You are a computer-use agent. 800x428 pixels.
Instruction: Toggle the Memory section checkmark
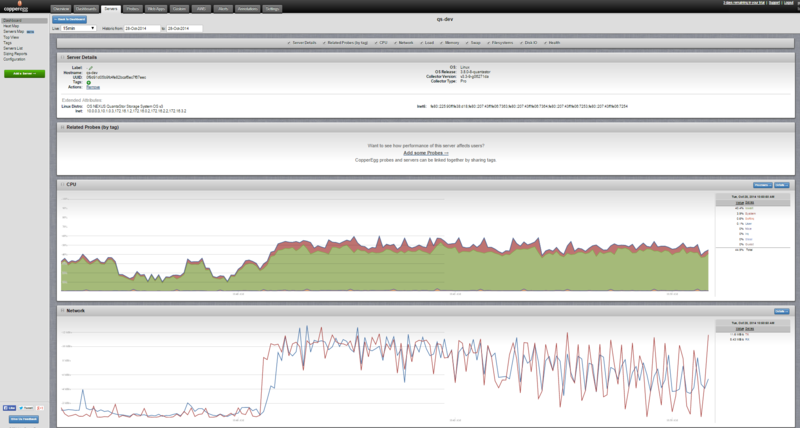[x=441, y=43]
